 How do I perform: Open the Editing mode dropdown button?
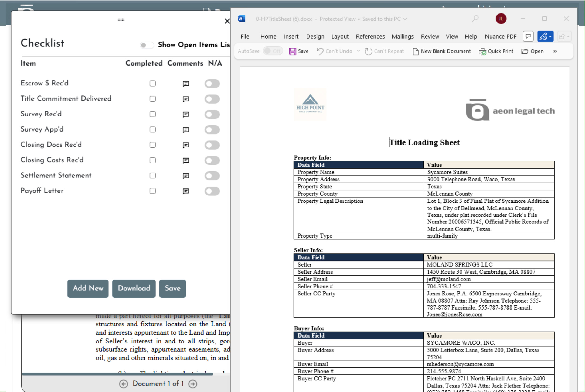coord(545,36)
